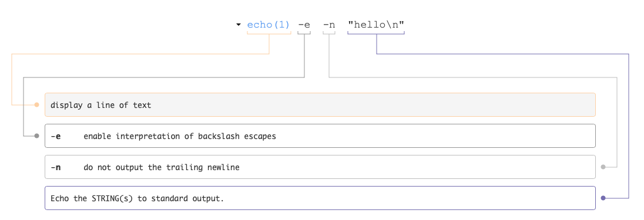This screenshot has width=644, height=220.
Task: Click the orange bracket under echo(1)
Action: 269,32
